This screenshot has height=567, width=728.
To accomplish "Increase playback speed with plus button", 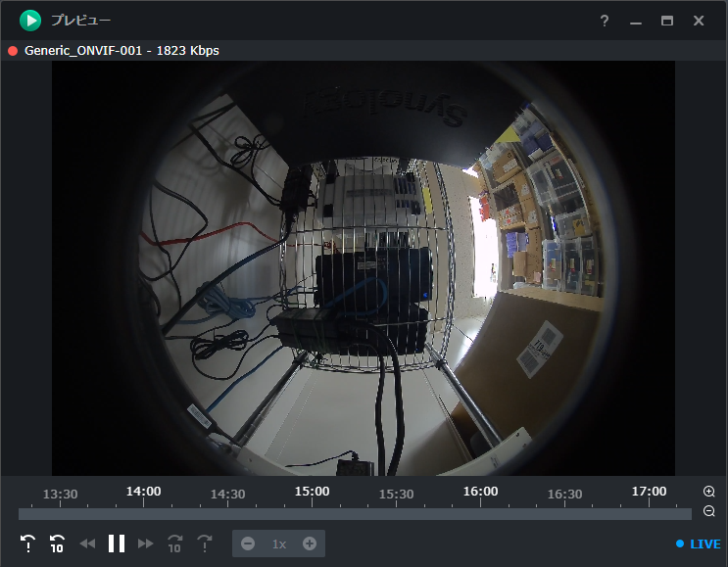I will [x=310, y=543].
